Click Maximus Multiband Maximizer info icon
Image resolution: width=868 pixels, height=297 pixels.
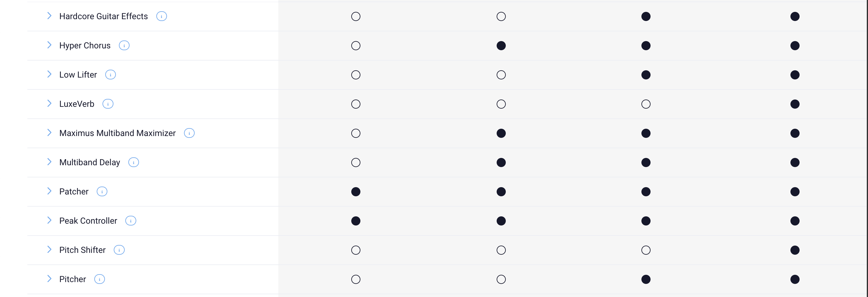click(189, 133)
